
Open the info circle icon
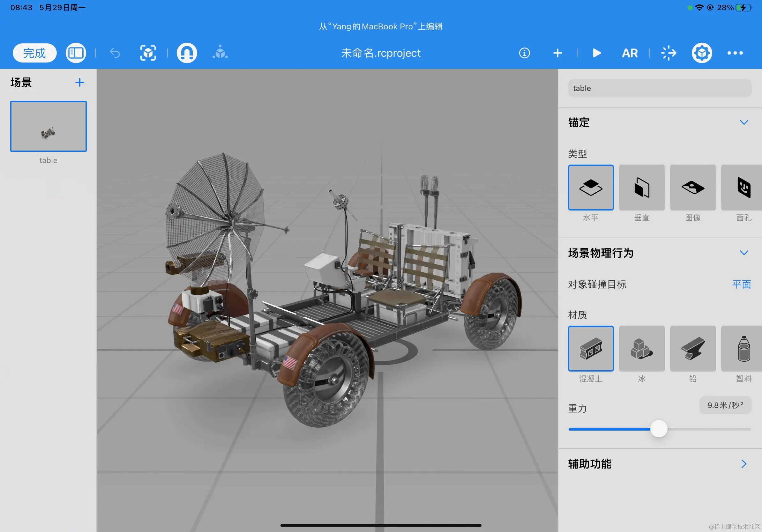click(524, 53)
